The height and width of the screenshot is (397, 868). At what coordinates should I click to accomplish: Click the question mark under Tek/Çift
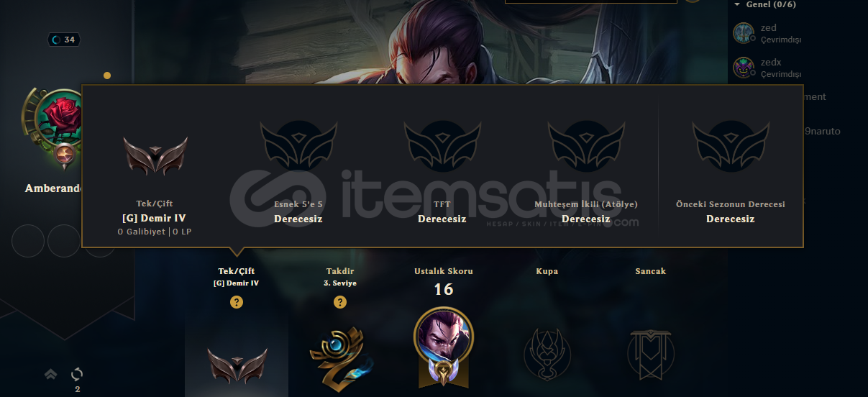tap(237, 302)
